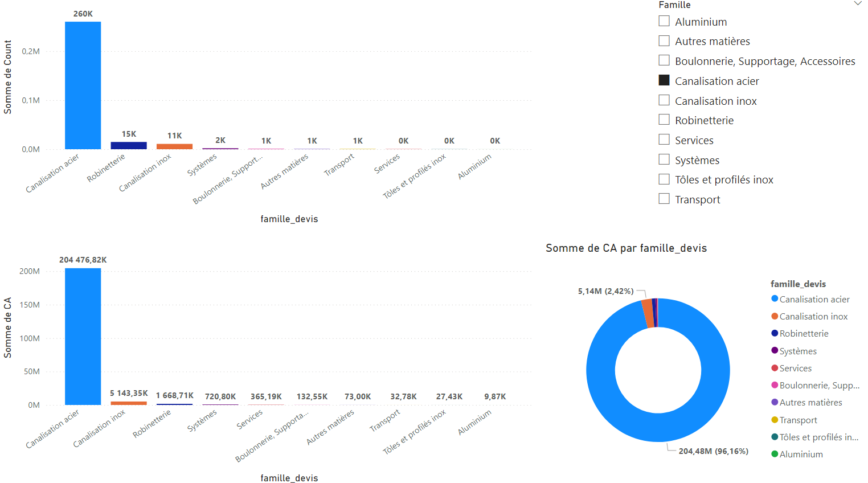Tick Boulonnerie, Supportage, Accessoires checkbox
The height and width of the screenshot is (483, 868).
[x=664, y=60]
